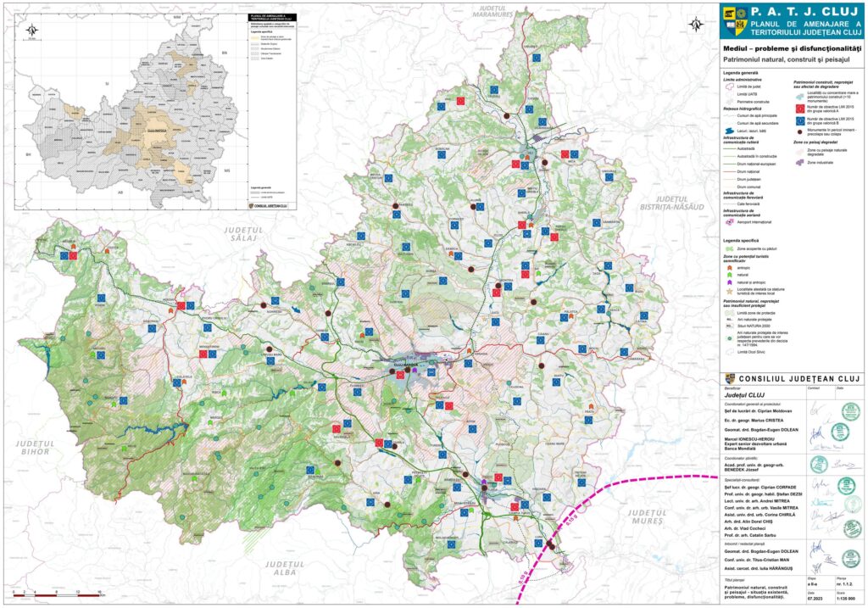Click the green forest zone legend swatch
Viewport: 868px width, 608px height.
[729, 248]
